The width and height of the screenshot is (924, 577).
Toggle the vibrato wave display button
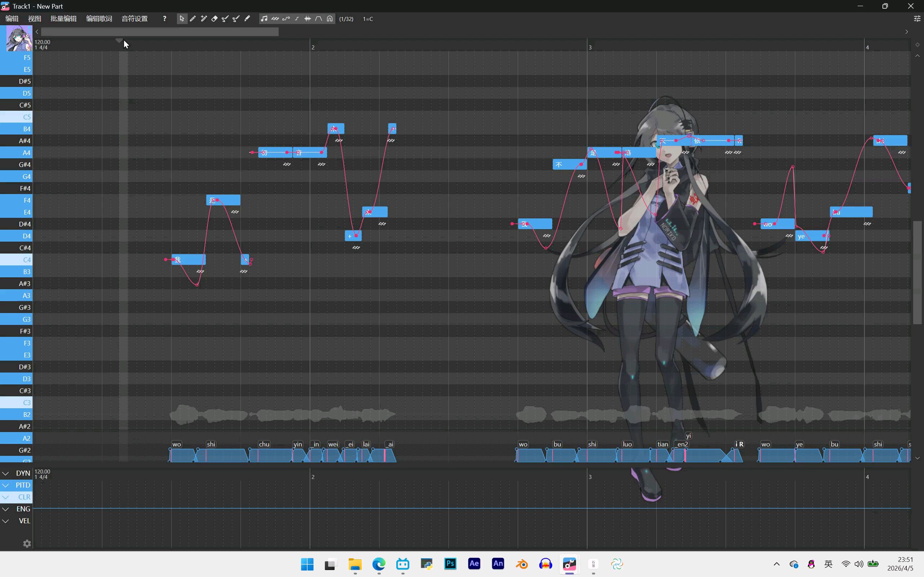275,19
